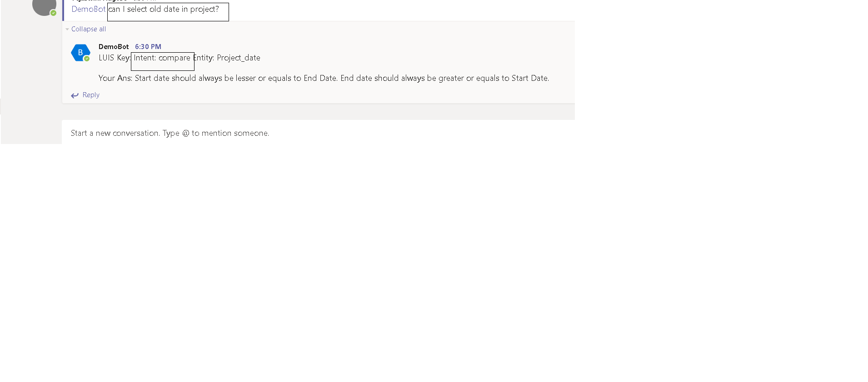Expand the conversation using the disclosure triangle
Image resolution: width=868 pixels, height=382 pixels.
click(x=67, y=29)
